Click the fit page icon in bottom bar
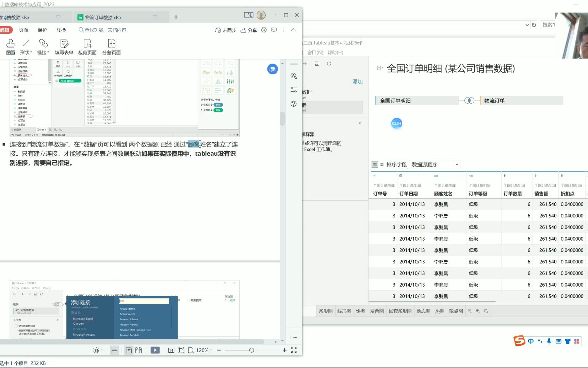 click(x=181, y=350)
